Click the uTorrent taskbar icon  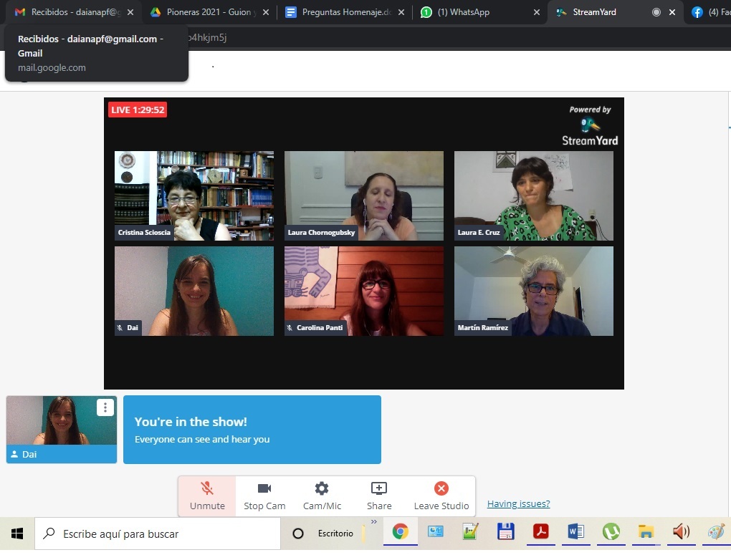coord(611,532)
